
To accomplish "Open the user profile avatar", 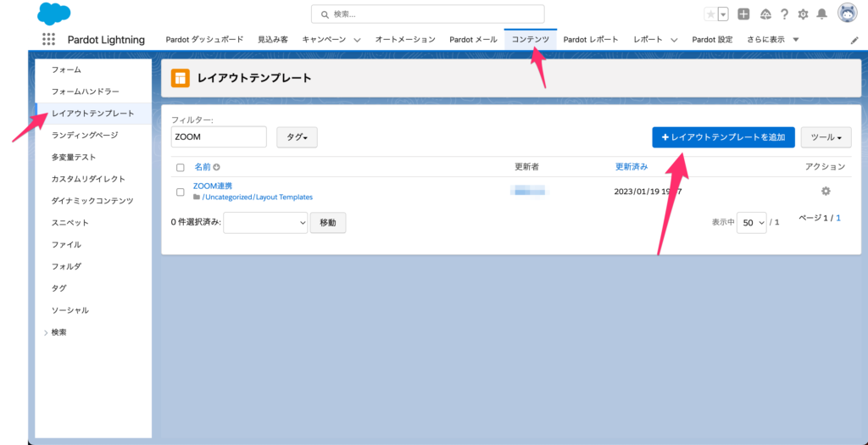I will 847,14.
